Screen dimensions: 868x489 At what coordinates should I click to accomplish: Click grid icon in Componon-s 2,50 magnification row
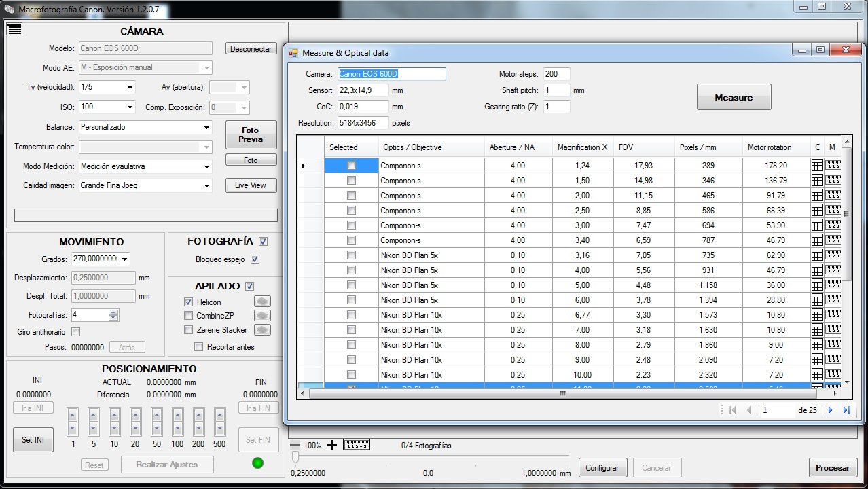(817, 210)
